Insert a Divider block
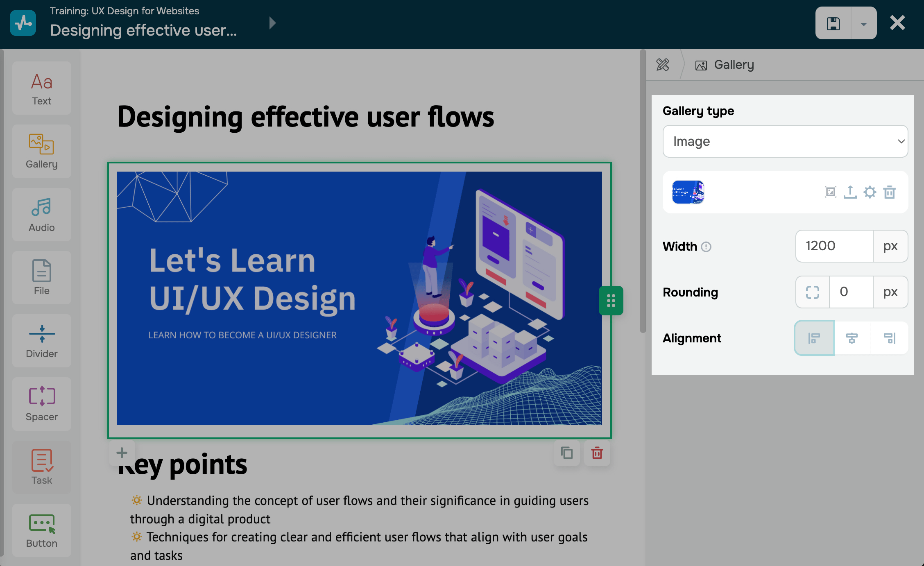Image resolution: width=924 pixels, height=566 pixels. pyautogui.click(x=42, y=341)
